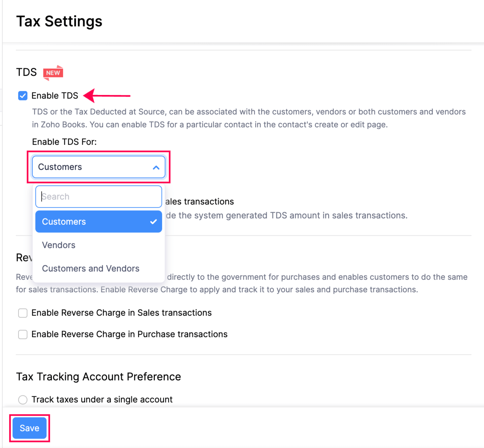Choose Vendors from the dropdown list
This screenshot has height=448, width=484.
point(59,245)
